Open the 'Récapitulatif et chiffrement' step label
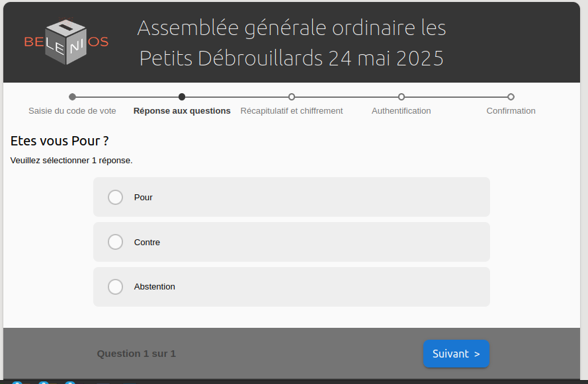This screenshot has width=588, height=384. coord(292,111)
